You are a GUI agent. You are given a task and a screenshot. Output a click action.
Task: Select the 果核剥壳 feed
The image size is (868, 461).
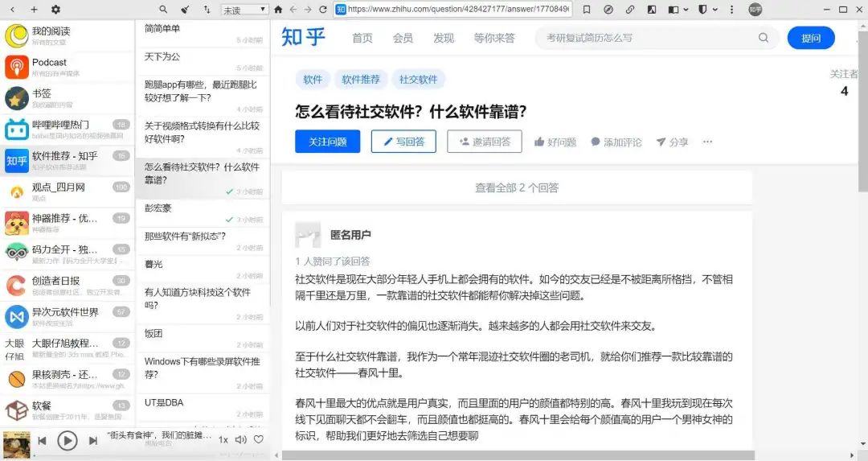[67, 379]
